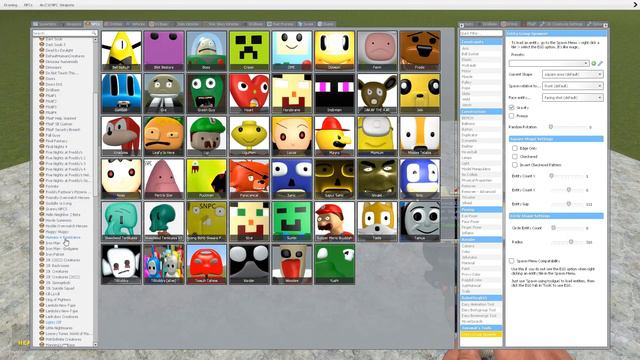
Task: Adjust the Random Rotation slider
Action: [x=551, y=127]
